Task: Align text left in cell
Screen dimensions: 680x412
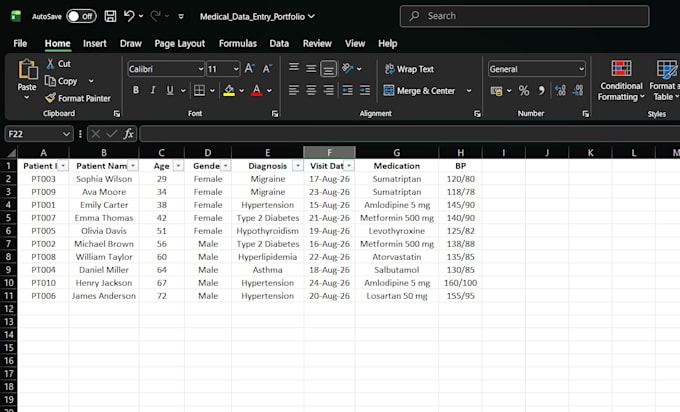Action: [294, 90]
